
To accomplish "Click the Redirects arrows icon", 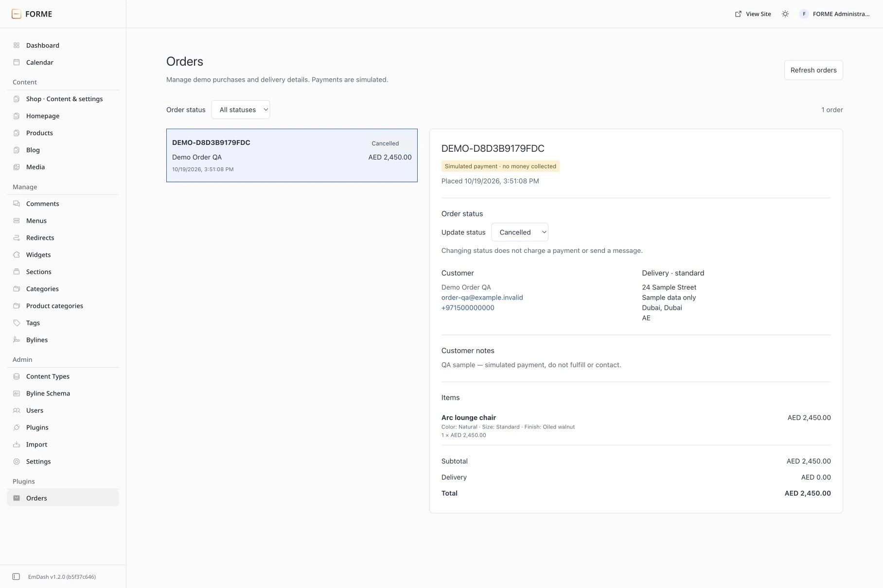I will 17,238.
